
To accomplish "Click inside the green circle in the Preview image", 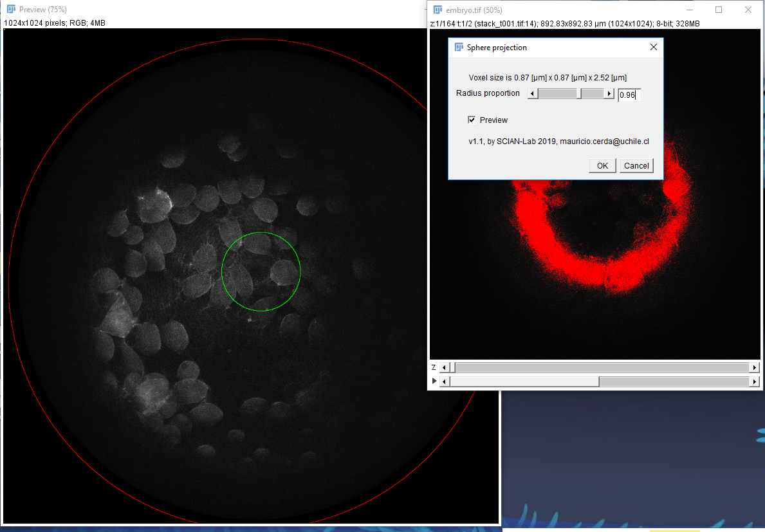I will 261,271.
